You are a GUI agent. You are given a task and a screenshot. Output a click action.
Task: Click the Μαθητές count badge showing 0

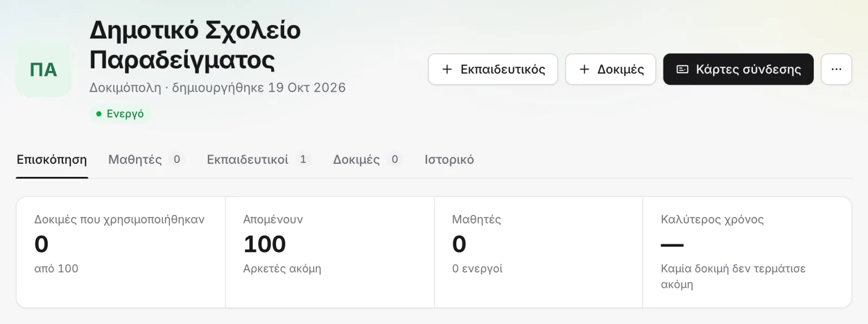tap(177, 160)
